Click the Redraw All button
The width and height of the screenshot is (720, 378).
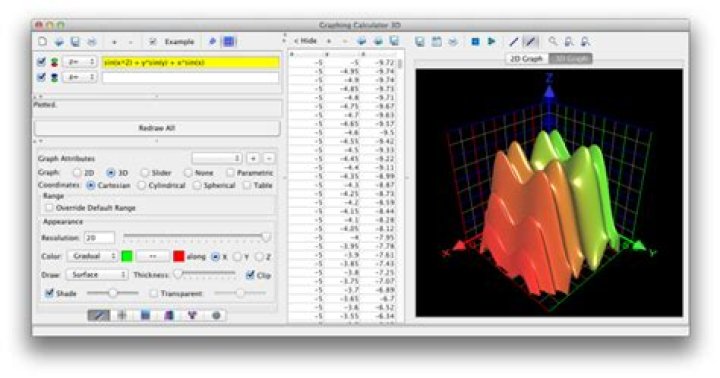pos(157,128)
